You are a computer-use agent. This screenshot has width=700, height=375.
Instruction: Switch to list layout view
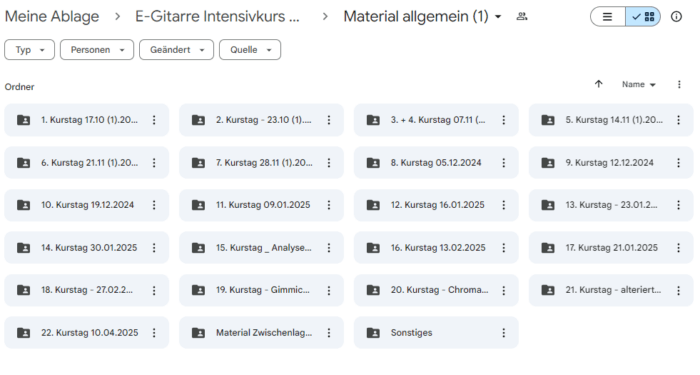pos(608,17)
